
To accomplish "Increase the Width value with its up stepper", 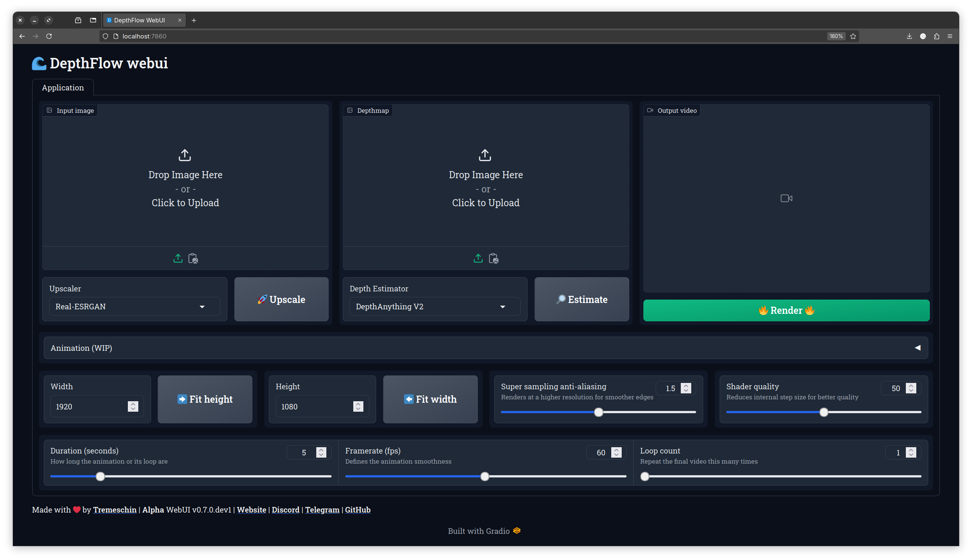I will click(x=133, y=404).
